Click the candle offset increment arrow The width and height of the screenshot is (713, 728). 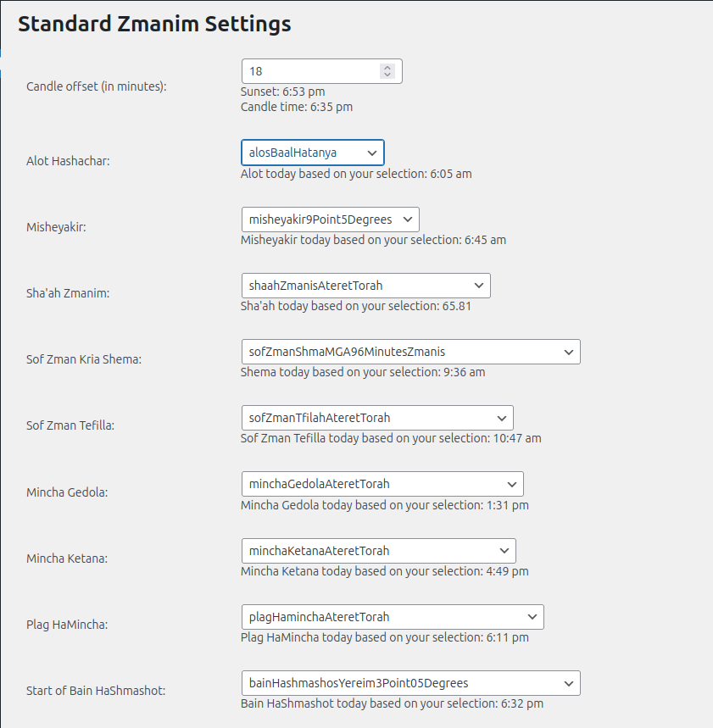387,66
